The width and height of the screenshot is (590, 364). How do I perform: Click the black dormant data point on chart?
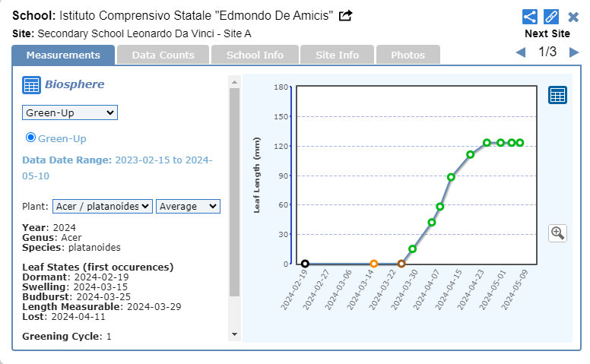pos(305,264)
